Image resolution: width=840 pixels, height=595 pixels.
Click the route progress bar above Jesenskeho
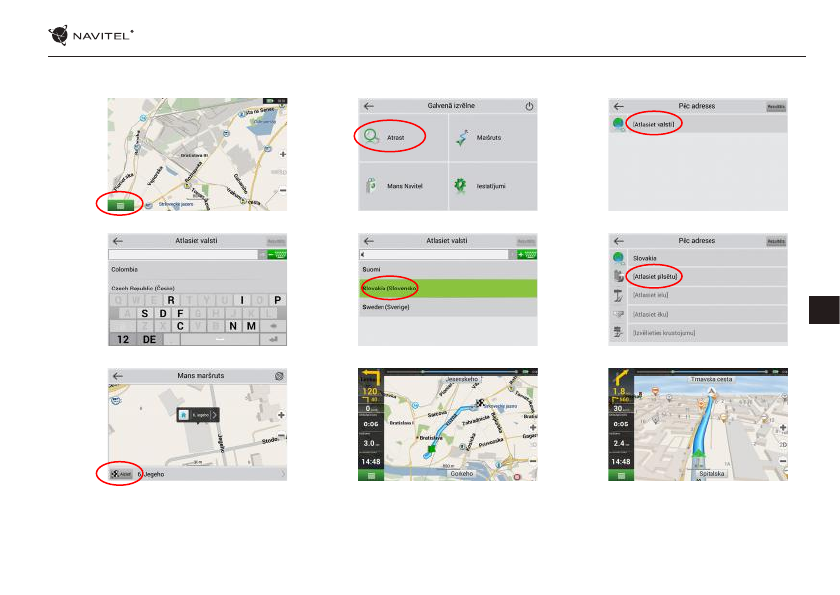(453, 371)
